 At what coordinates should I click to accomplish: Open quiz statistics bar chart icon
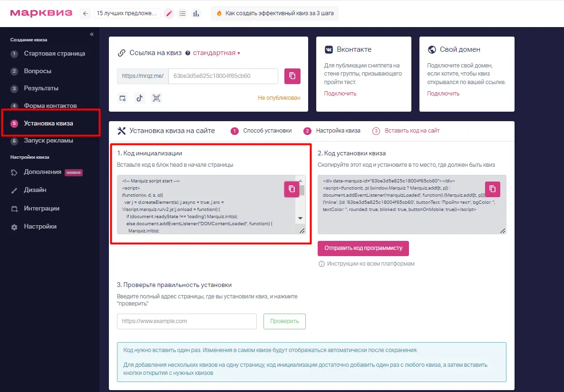point(196,14)
